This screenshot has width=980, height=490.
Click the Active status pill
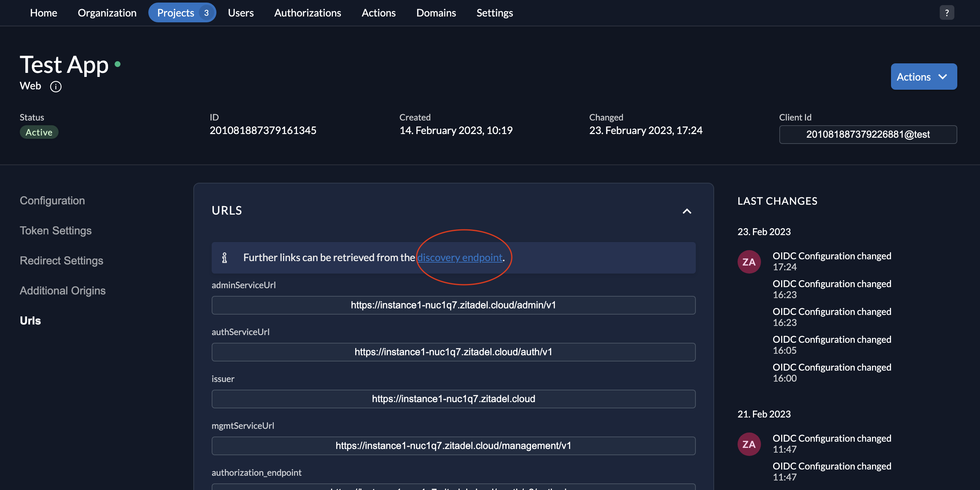pos(39,132)
